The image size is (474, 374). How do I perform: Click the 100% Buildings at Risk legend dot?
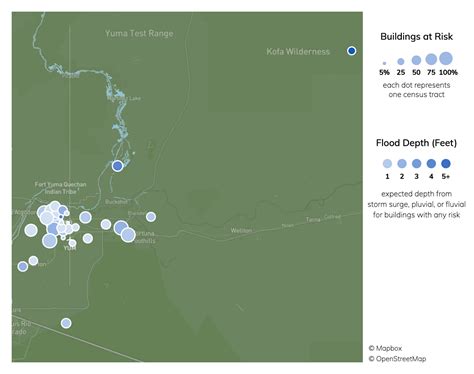coord(446,58)
